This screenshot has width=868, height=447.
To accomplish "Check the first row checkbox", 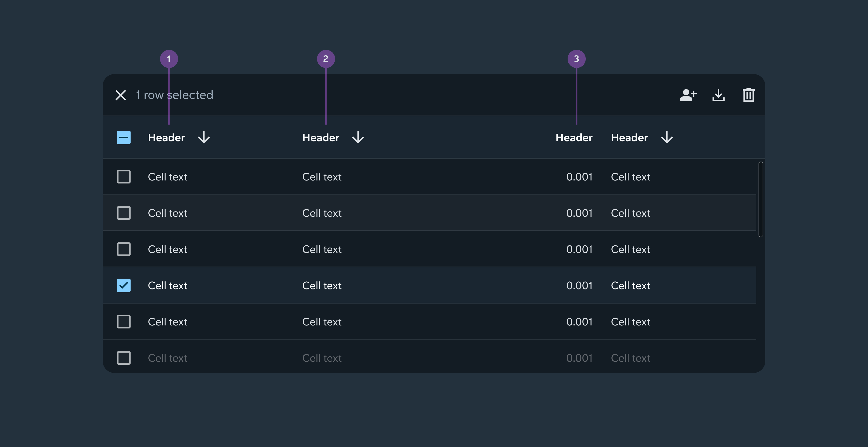I will (124, 177).
